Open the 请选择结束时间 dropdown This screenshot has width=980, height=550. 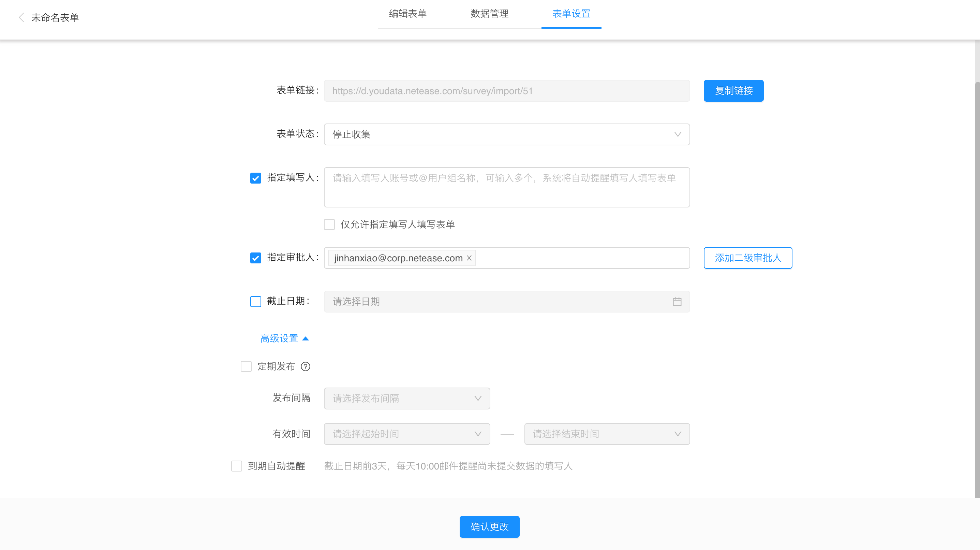[x=607, y=434]
